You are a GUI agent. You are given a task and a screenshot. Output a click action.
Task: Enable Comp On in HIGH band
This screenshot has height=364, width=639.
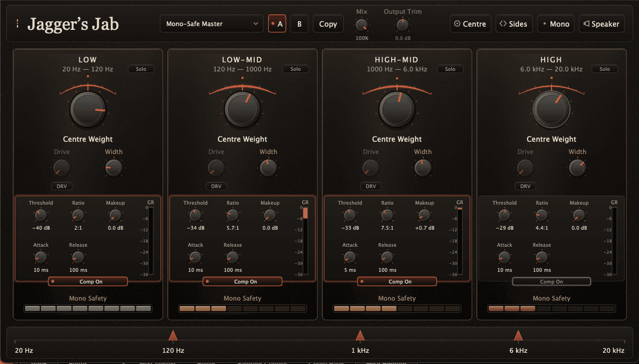[x=551, y=282]
